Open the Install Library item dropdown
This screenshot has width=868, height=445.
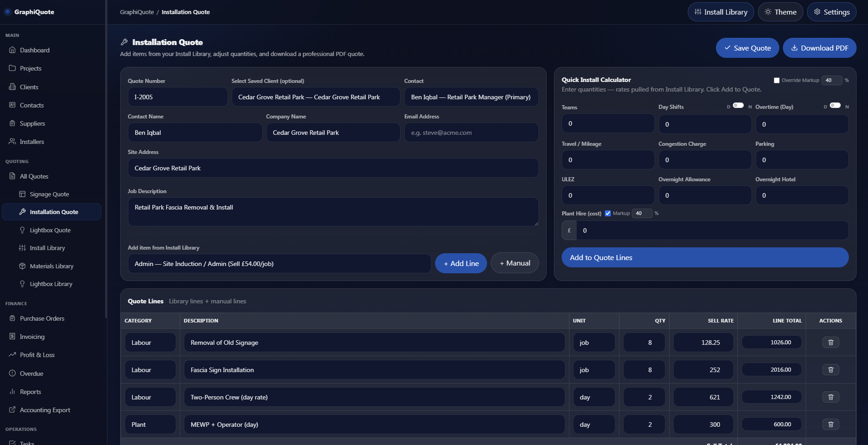pyautogui.click(x=279, y=264)
